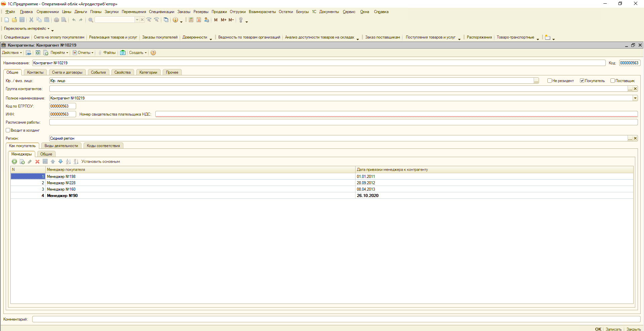644x331 pixels.
Task: Click into the Комментарий input field
Action: (x=335, y=319)
